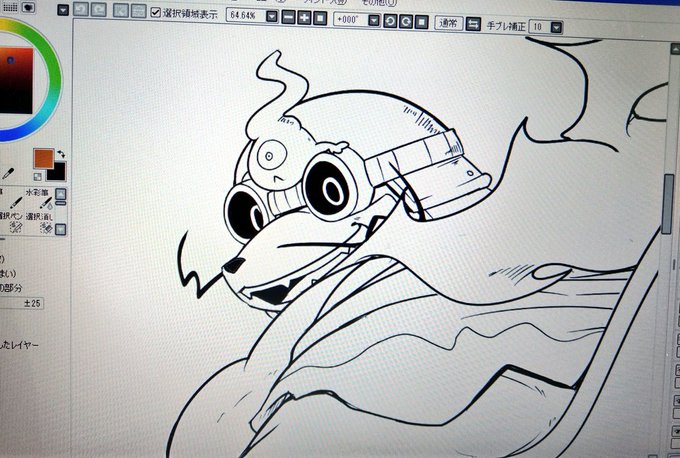Toggle the scratchpad panel icon
This screenshot has width=680, height=458.
28,7
